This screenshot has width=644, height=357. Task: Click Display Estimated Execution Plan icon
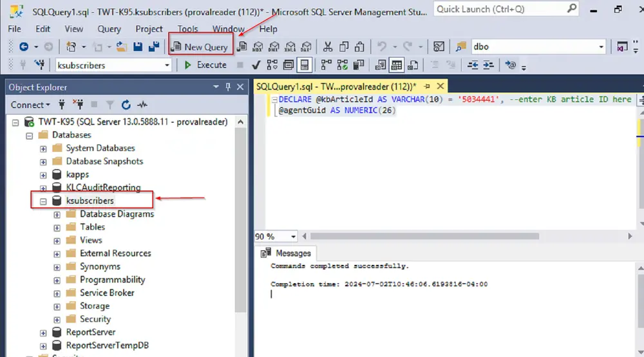[x=272, y=65]
